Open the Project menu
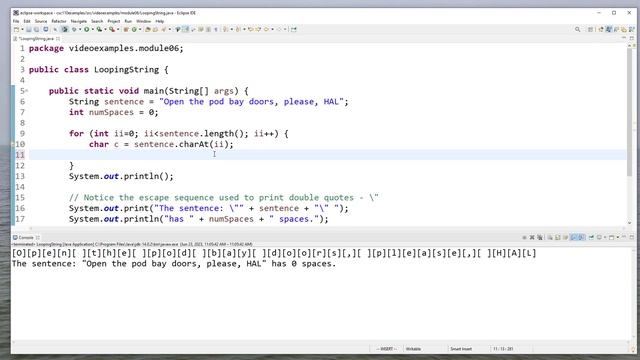Viewport: 640px width, 360px height. pyautogui.click(x=114, y=21)
